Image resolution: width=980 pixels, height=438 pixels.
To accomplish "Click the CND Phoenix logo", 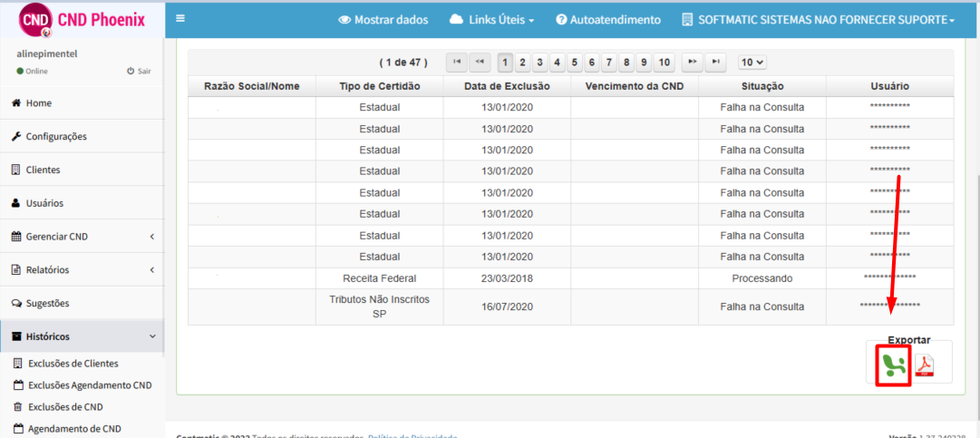I will click(82, 21).
